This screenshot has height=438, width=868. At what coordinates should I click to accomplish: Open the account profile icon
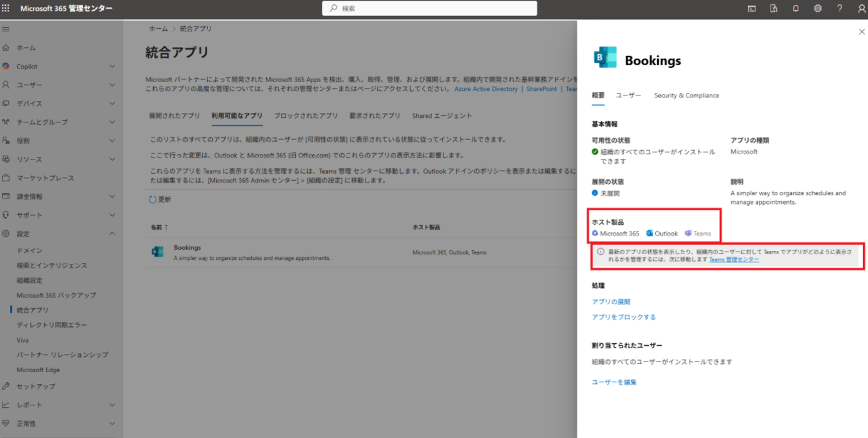tap(861, 9)
